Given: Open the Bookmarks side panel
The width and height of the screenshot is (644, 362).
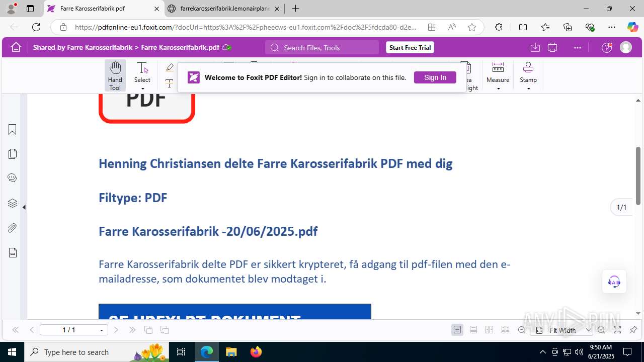Looking at the screenshot, I should [x=13, y=130].
